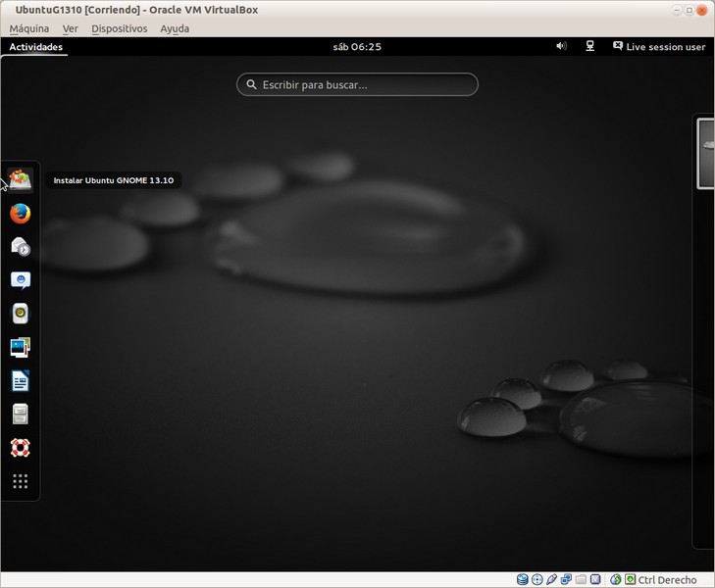Open the Ayuda menu

175,28
